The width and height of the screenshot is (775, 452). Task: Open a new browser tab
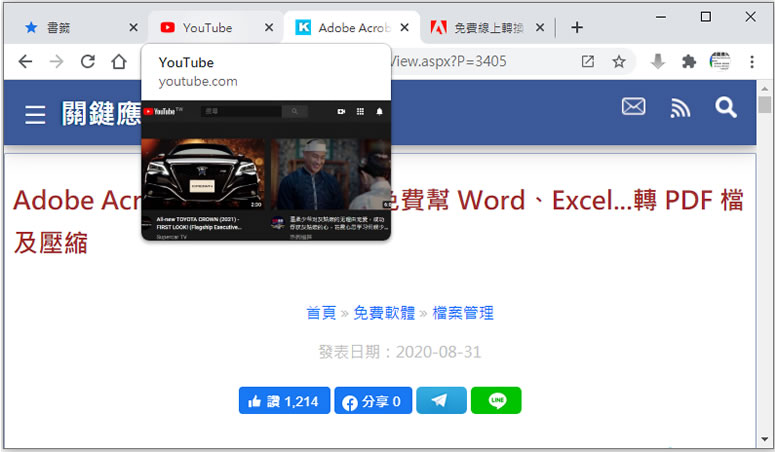(x=576, y=28)
